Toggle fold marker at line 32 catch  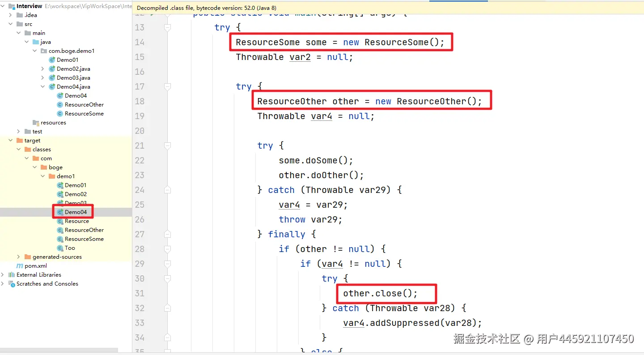click(167, 308)
